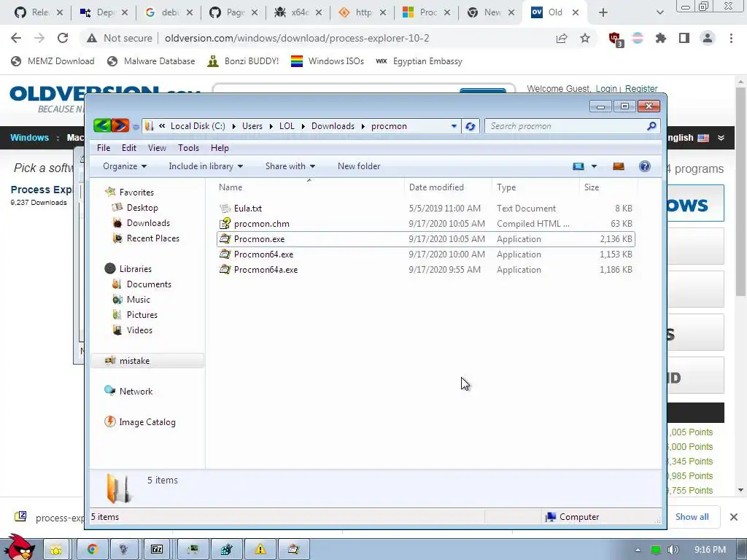Open the Edit menu
The height and width of the screenshot is (560, 747).
click(x=128, y=148)
